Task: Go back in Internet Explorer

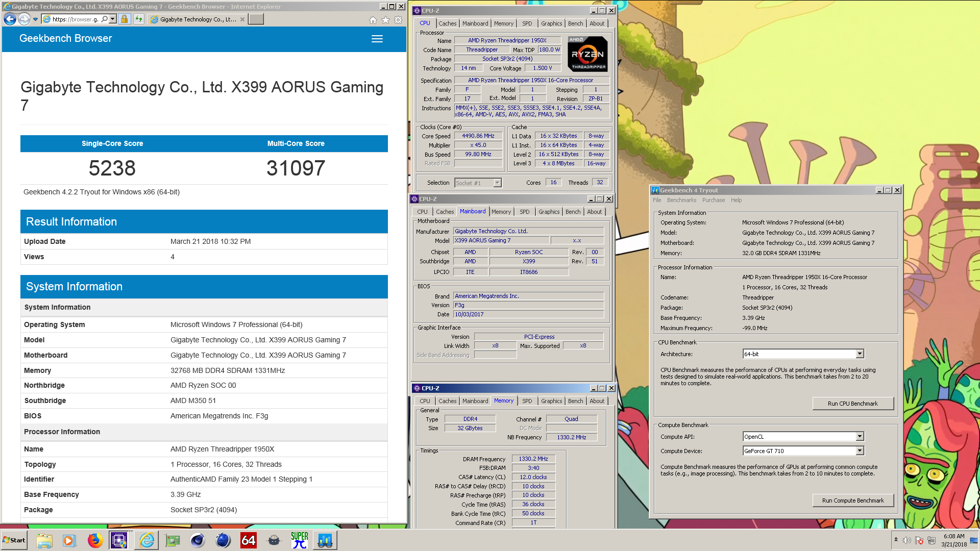Action: [x=10, y=19]
